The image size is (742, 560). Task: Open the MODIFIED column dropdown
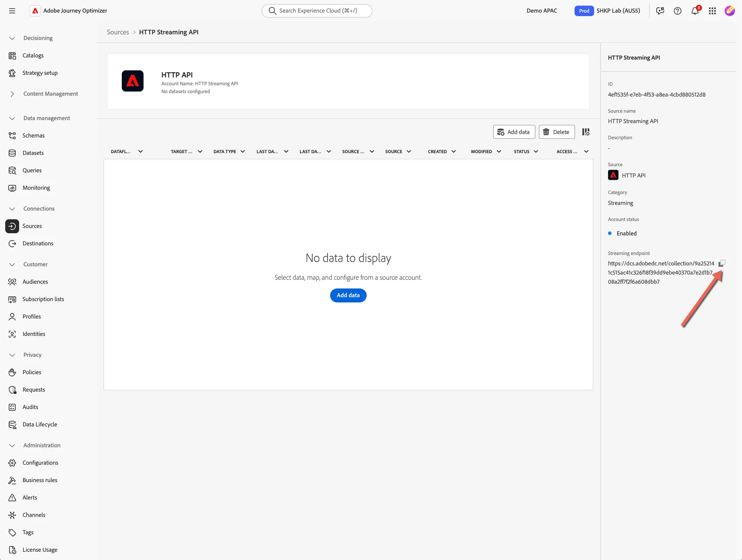pyautogui.click(x=499, y=151)
